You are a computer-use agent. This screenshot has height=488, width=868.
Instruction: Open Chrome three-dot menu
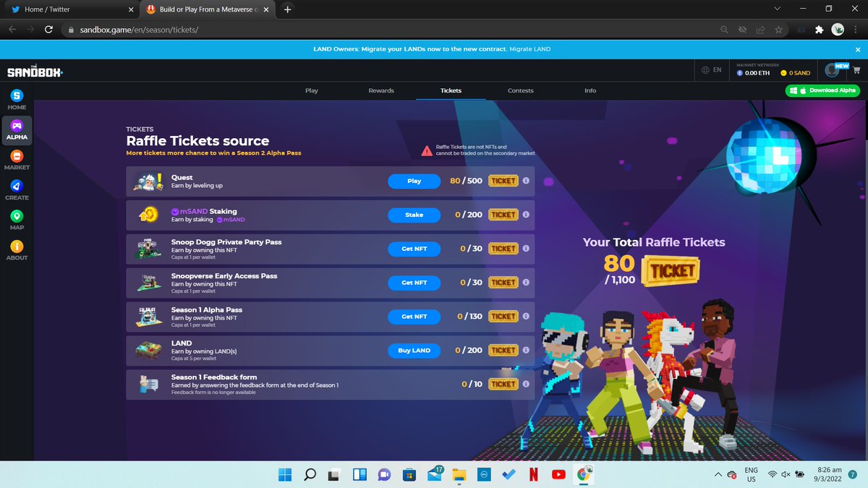coord(856,30)
